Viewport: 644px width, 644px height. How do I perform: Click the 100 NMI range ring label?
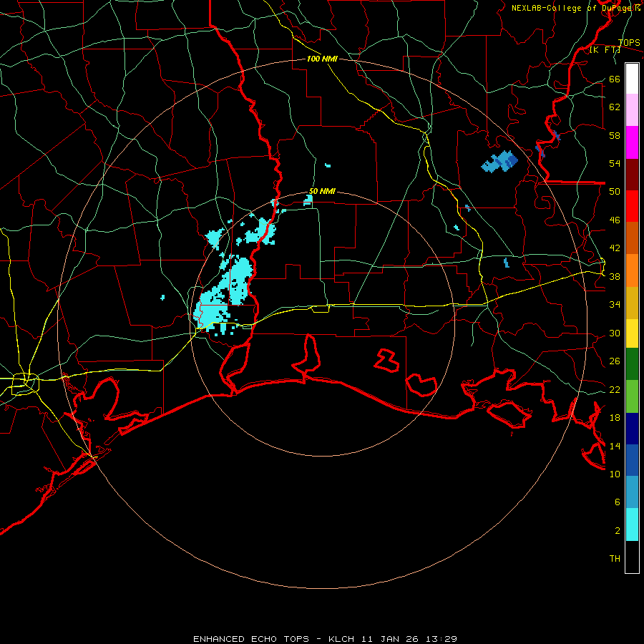pos(322,59)
